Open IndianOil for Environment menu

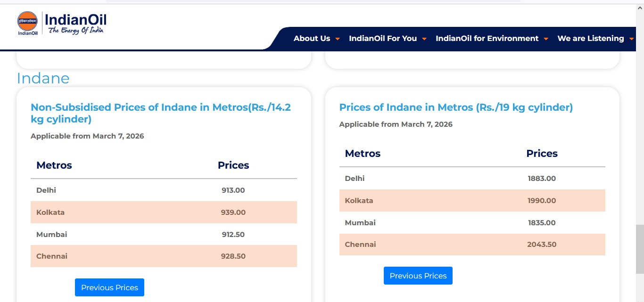tap(487, 39)
